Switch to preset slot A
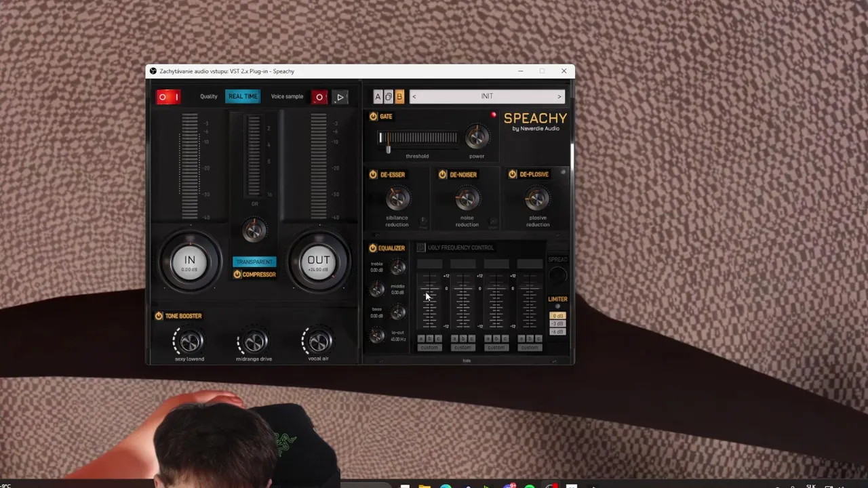868x488 pixels. (x=378, y=96)
